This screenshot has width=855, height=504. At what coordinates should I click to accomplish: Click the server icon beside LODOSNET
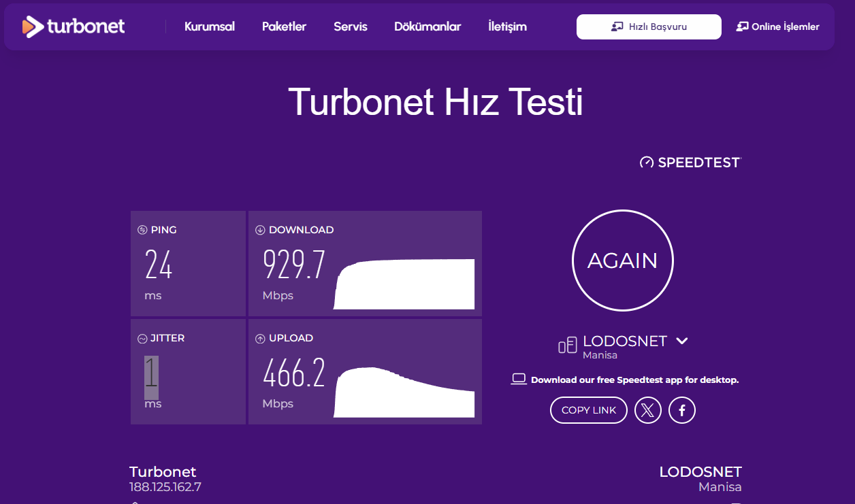tap(568, 346)
